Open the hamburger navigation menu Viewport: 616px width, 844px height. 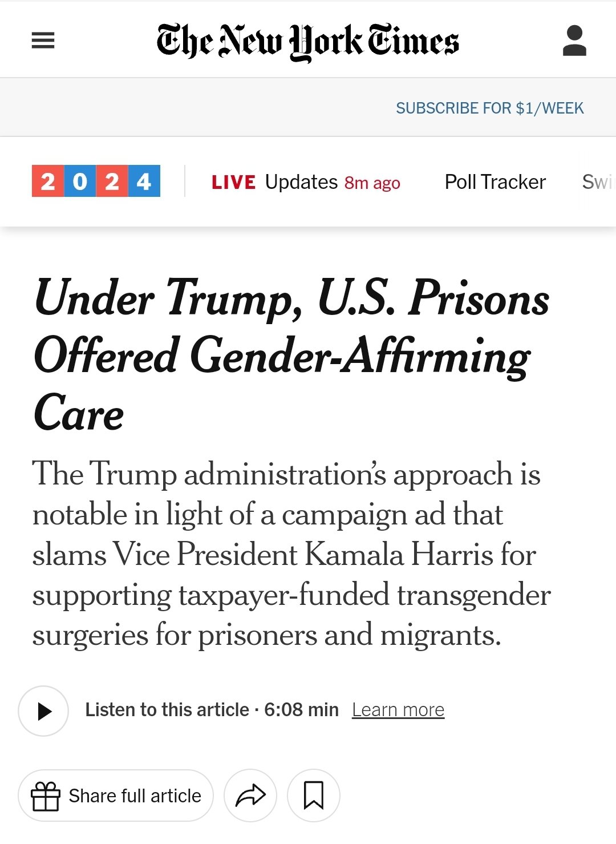click(x=43, y=41)
